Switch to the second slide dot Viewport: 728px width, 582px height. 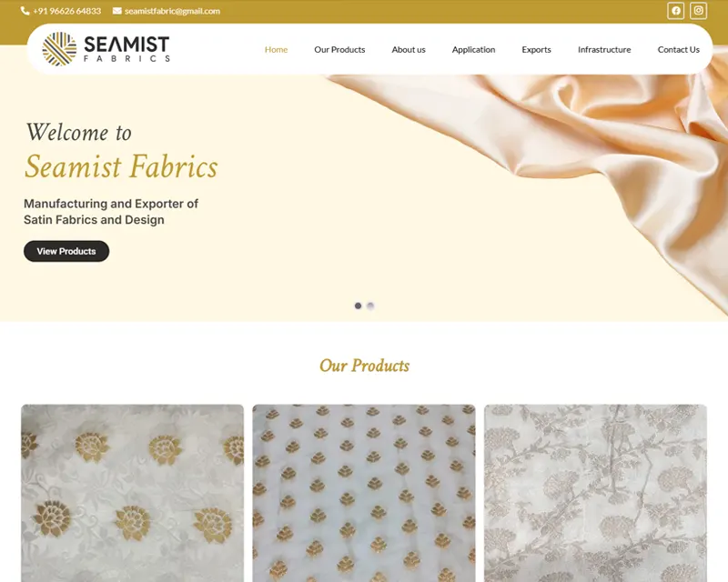[370, 306]
